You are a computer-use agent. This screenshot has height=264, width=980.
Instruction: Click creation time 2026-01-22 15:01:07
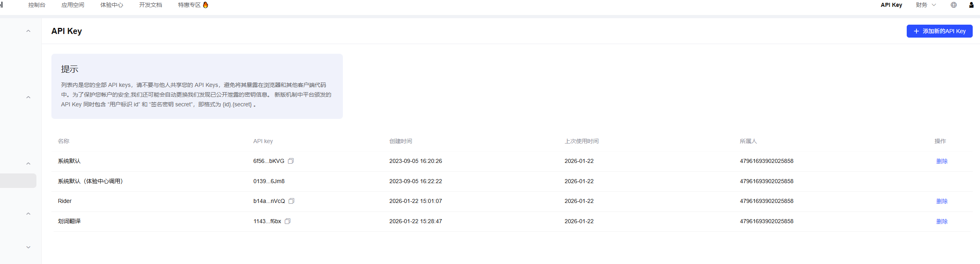point(416,201)
